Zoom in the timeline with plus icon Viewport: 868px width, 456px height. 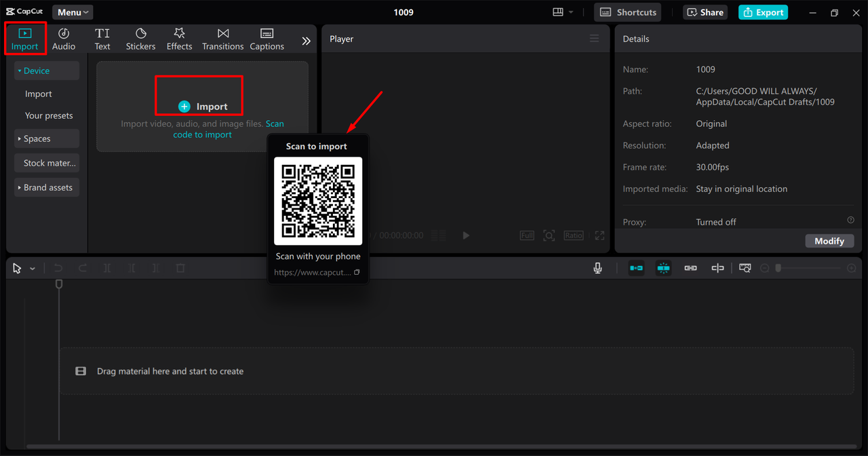(x=852, y=269)
